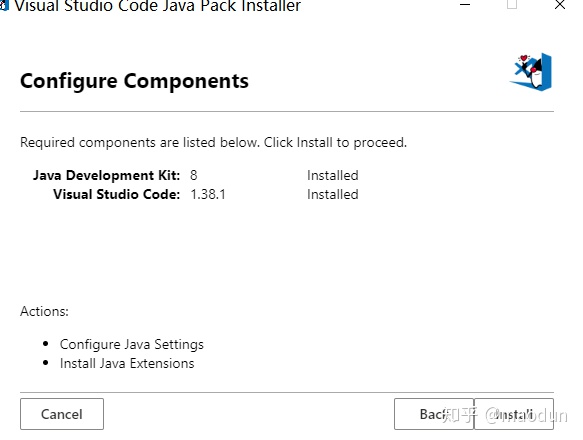Click the installer title bar app icon

click(x=4, y=5)
